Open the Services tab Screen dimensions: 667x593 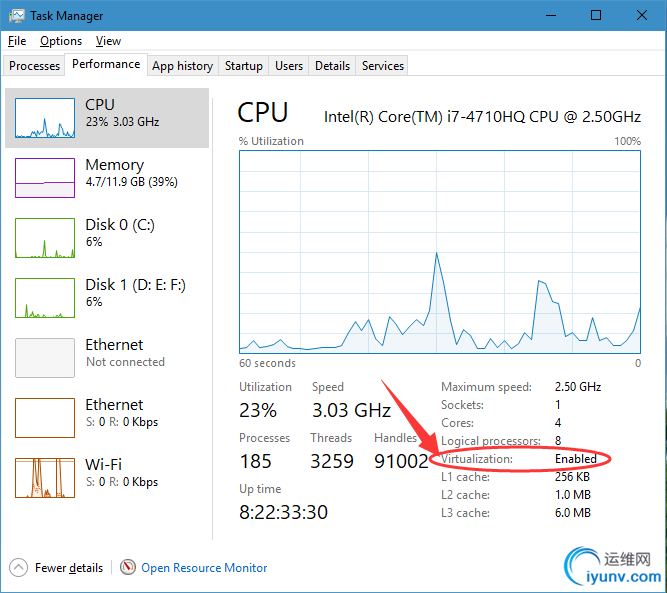[x=383, y=66]
